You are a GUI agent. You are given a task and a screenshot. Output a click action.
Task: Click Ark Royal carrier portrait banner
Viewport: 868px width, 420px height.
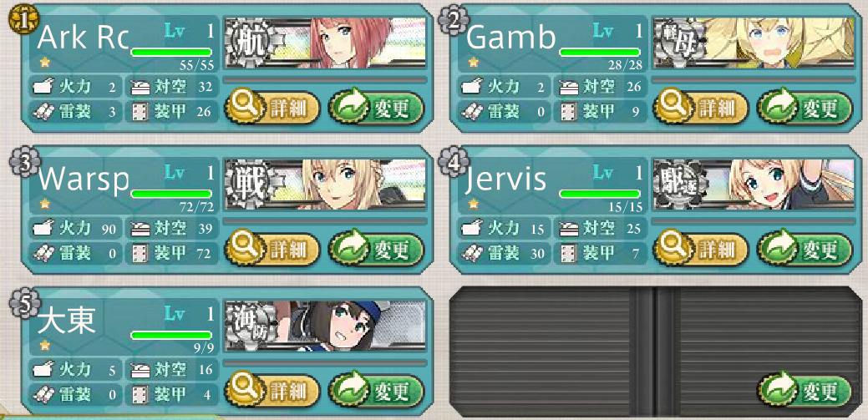(x=325, y=43)
